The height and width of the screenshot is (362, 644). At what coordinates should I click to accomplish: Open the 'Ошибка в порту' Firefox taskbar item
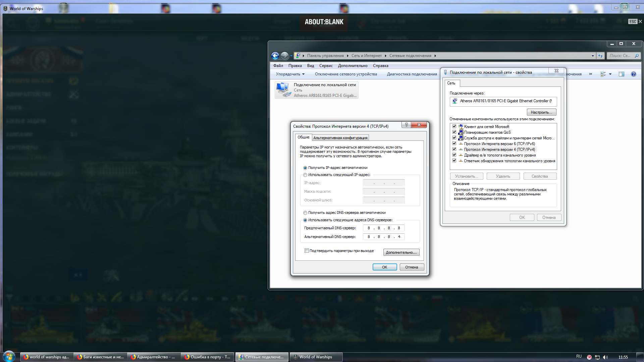(x=208, y=357)
